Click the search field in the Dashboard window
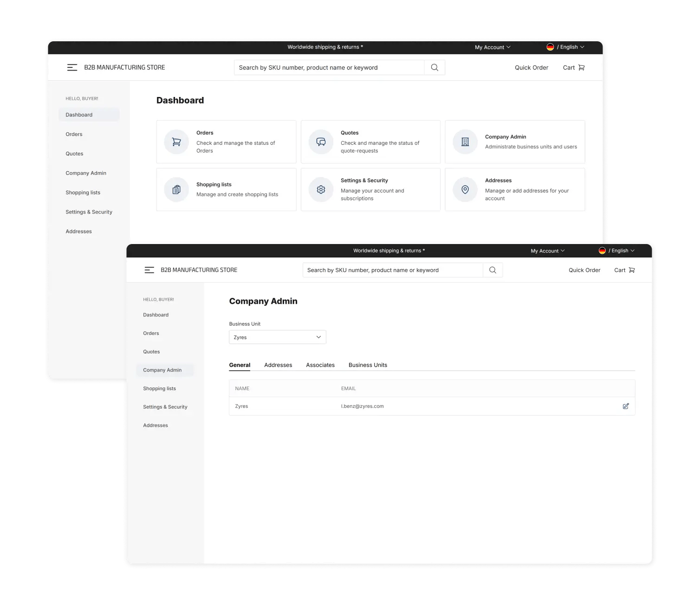Viewport: 700px width, 605px height. [329, 67]
